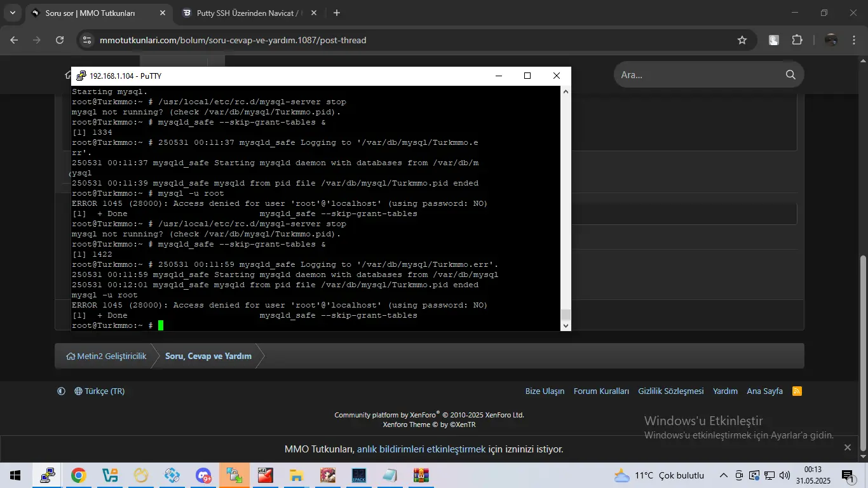This screenshot has height=488, width=868.
Task: Open the Bize Ulaşın footer link
Action: coord(545,391)
